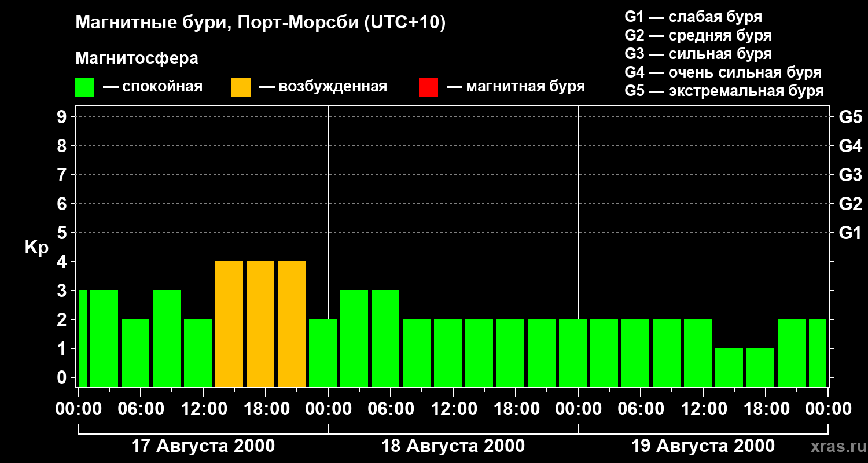Select the 'G2 — средняя буря' legend line
Image resolution: width=868 pixels, height=463 pixels.
[698, 35]
